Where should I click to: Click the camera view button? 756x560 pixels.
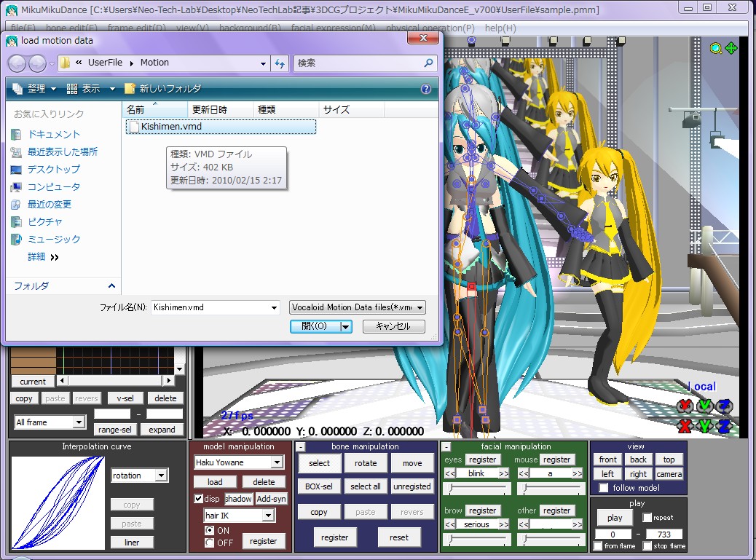coord(669,474)
